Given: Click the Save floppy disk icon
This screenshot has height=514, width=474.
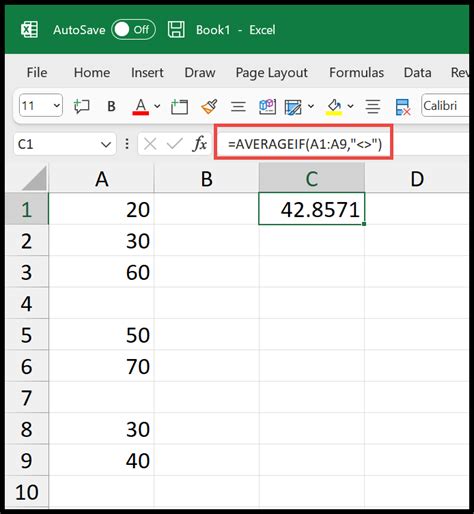Looking at the screenshot, I should coord(176,30).
